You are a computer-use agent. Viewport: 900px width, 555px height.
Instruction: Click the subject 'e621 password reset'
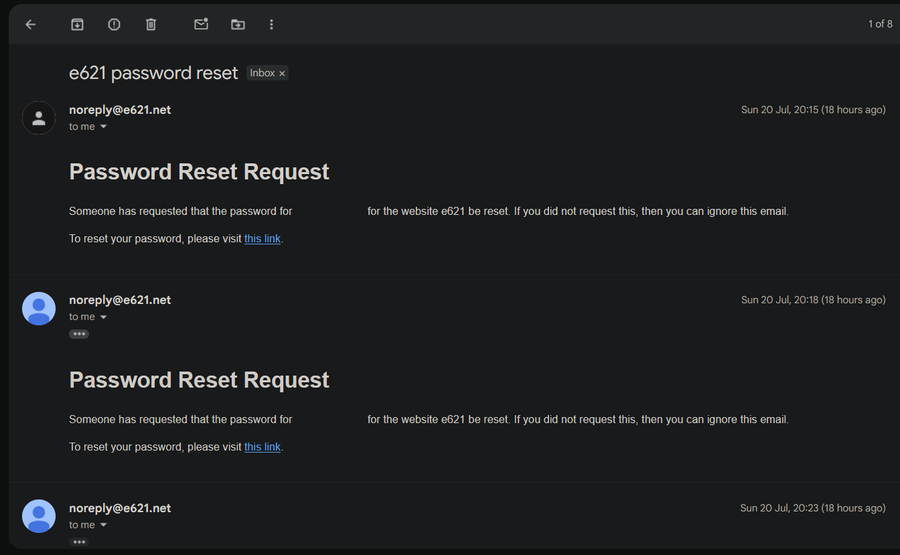point(153,73)
